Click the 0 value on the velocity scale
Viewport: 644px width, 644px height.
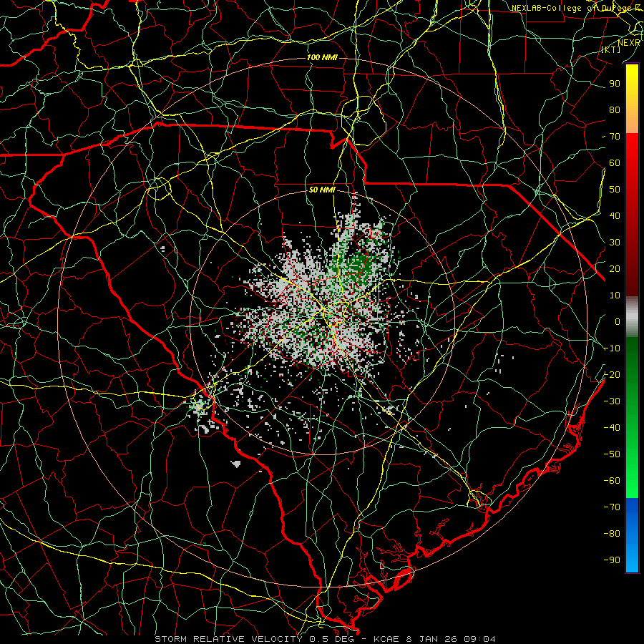(618, 322)
